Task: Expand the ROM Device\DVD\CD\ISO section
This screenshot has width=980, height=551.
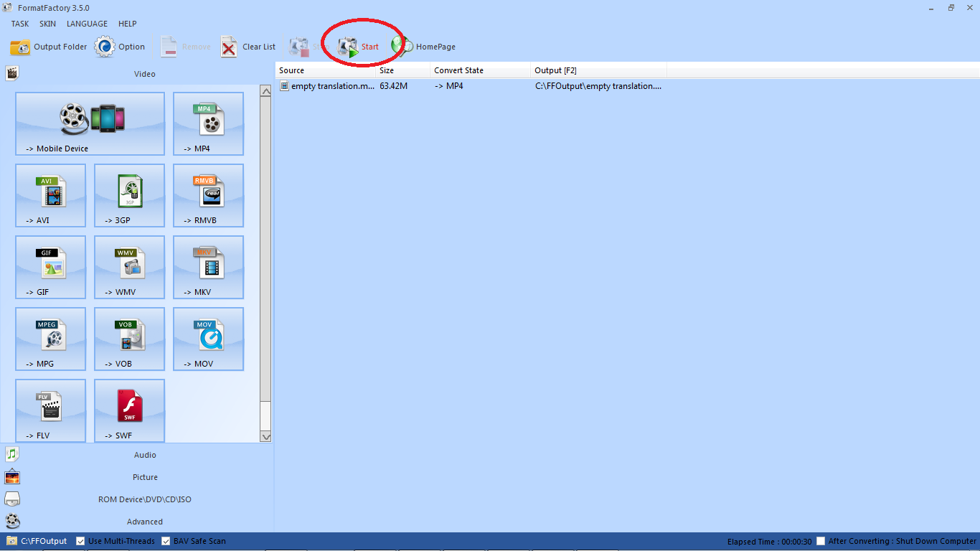Action: pyautogui.click(x=136, y=499)
